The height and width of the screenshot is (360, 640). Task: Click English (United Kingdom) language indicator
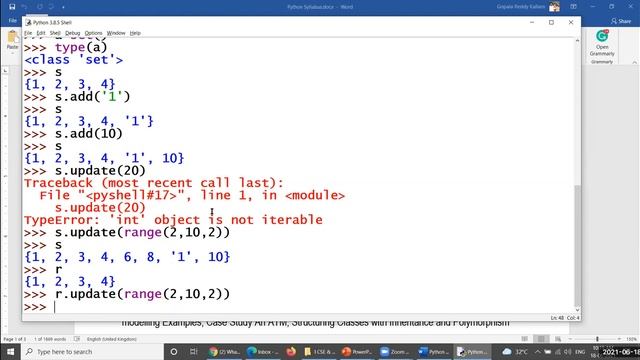click(111, 339)
